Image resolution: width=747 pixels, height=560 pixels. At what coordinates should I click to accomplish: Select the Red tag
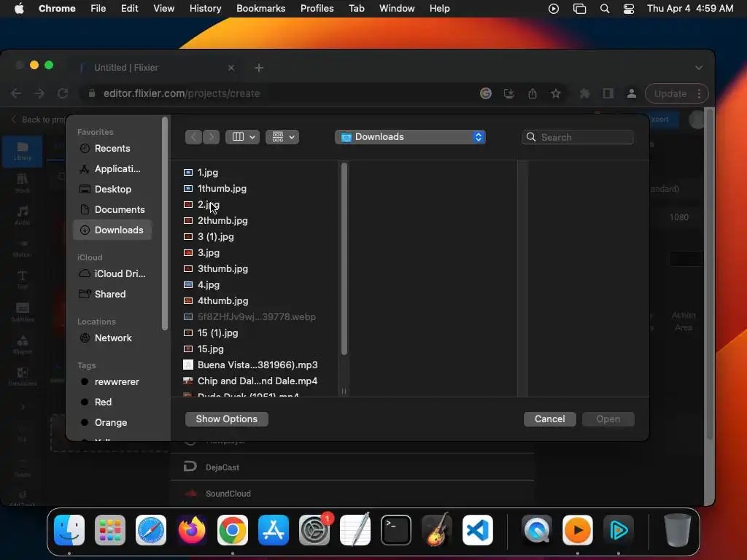coord(112,402)
